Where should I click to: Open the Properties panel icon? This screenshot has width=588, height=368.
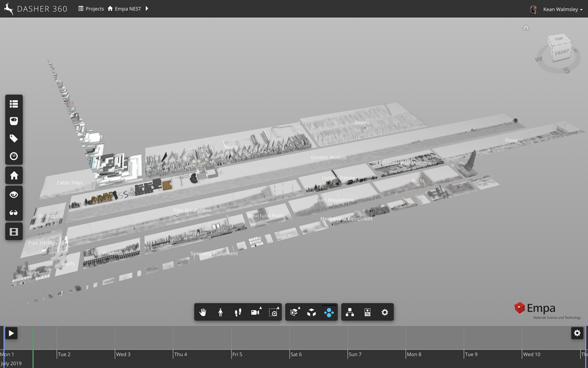pos(367,312)
